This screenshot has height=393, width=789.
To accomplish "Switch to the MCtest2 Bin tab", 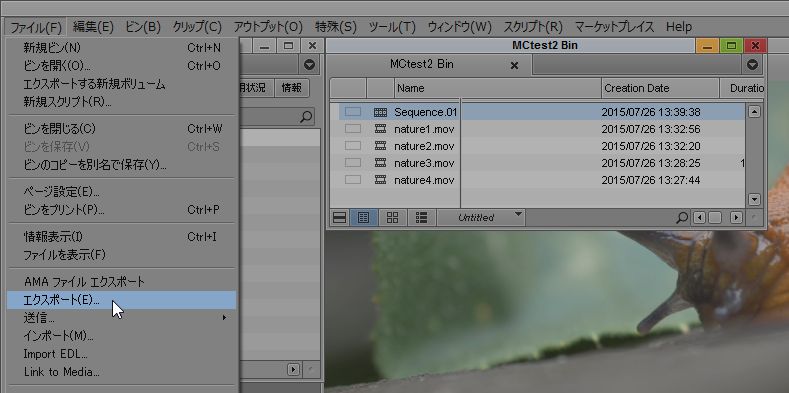I will pyautogui.click(x=422, y=64).
